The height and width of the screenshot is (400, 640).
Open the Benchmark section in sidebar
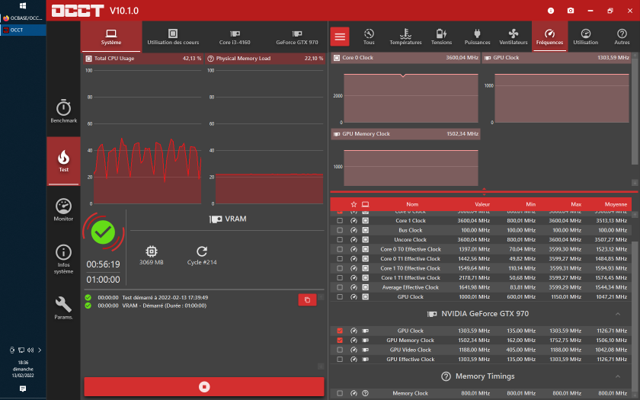[x=63, y=111]
